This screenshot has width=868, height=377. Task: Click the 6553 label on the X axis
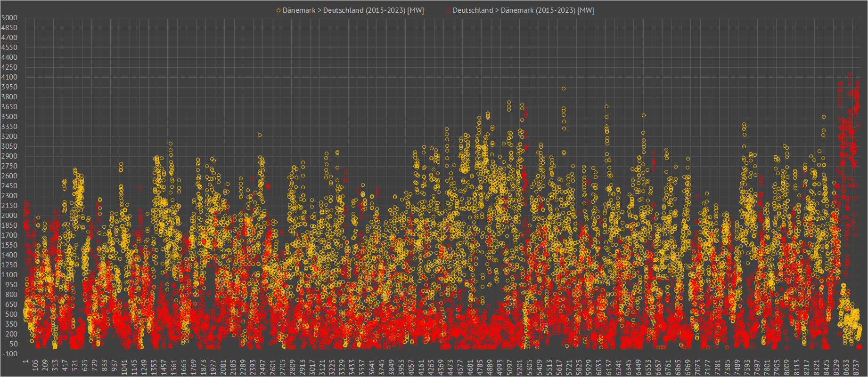tap(649, 366)
